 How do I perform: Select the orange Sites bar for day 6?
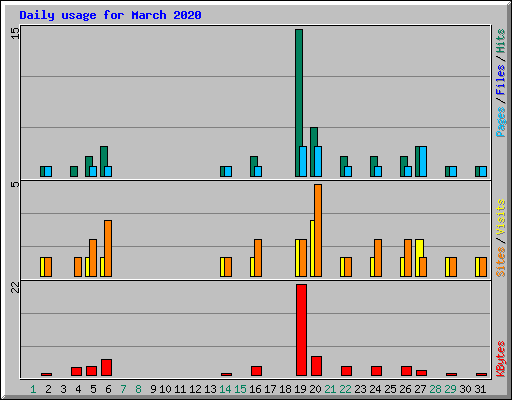108,248
